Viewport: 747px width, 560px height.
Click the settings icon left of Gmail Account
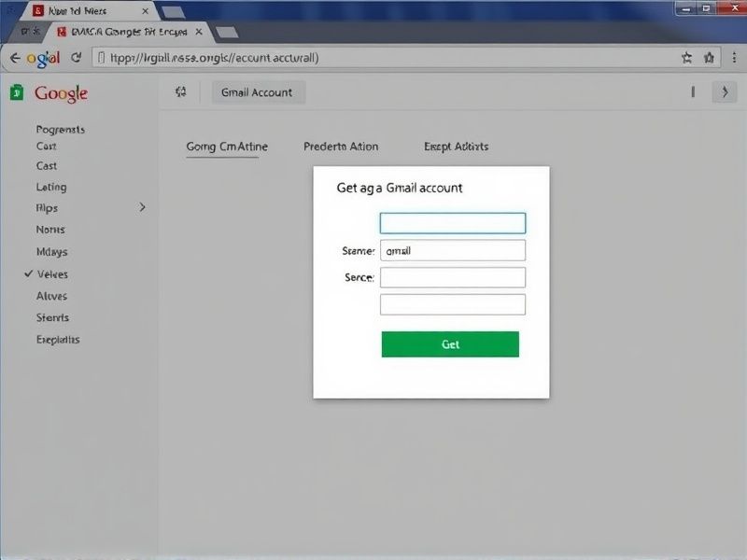(180, 91)
